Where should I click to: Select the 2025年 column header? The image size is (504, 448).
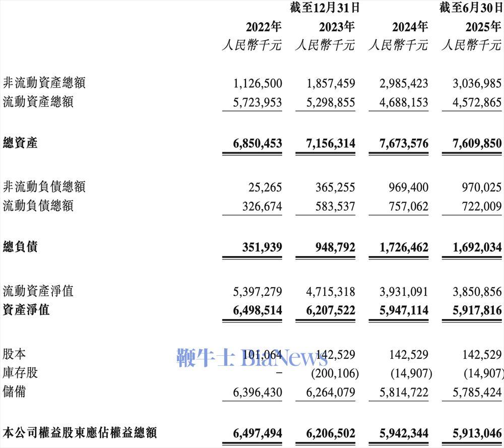[x=483, y=26]
